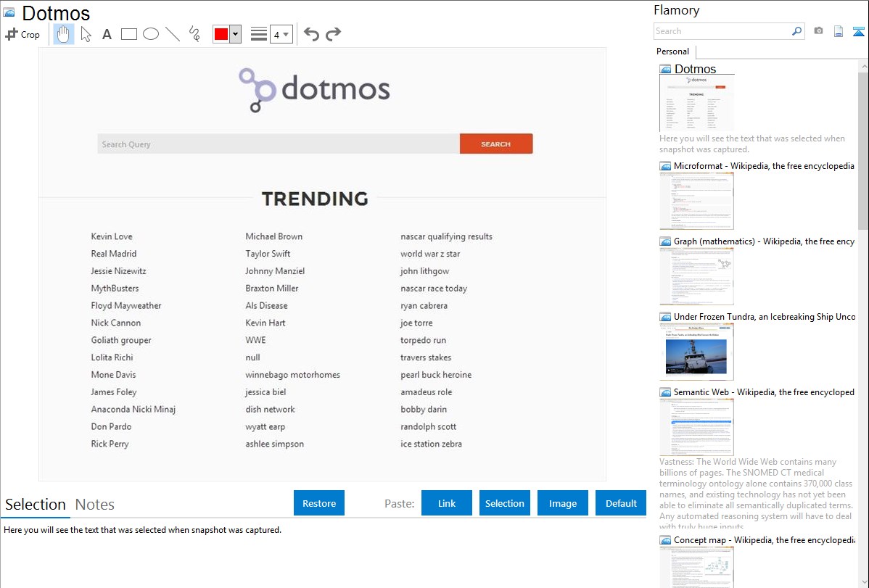Paste as Link button
This screenshot has width=869, height=588.
447,503
